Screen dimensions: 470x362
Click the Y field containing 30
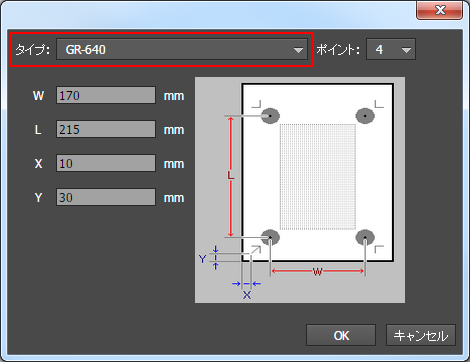[106, 197]
